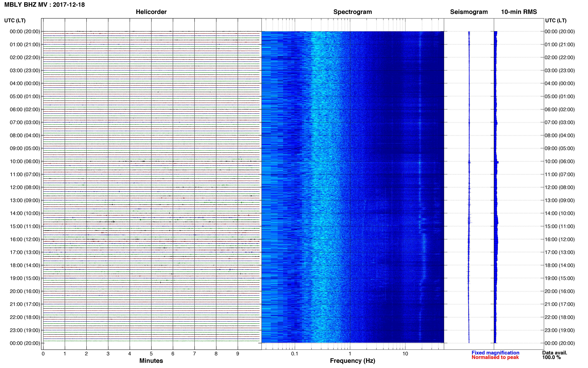The image size is (588, 368).
Task: Click '20:00 (16:00)' on the right time axis
Action: tap(560, 291)
